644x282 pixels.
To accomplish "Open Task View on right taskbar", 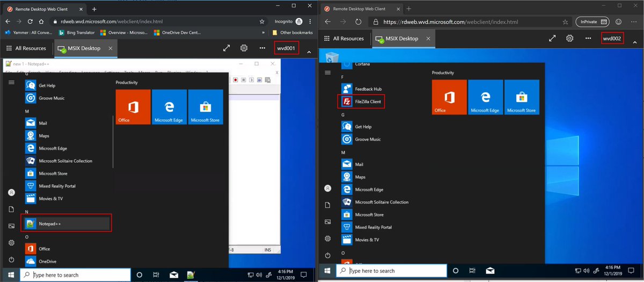I will [x=472, y=271].
